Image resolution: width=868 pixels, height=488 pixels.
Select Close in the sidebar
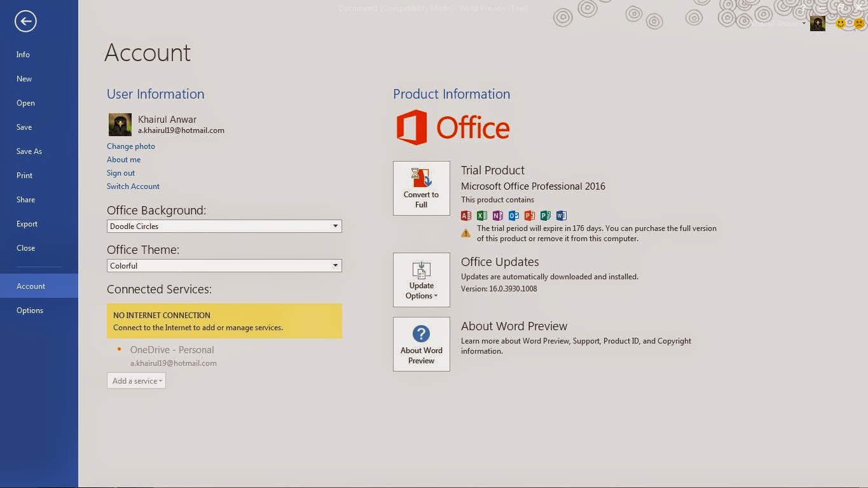(39, 248)
